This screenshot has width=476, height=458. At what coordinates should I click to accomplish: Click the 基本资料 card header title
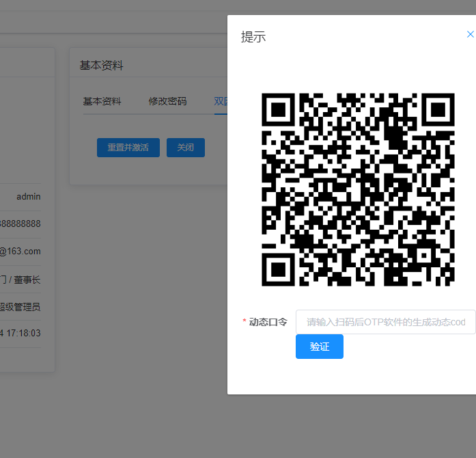click(x=101, y=66)
